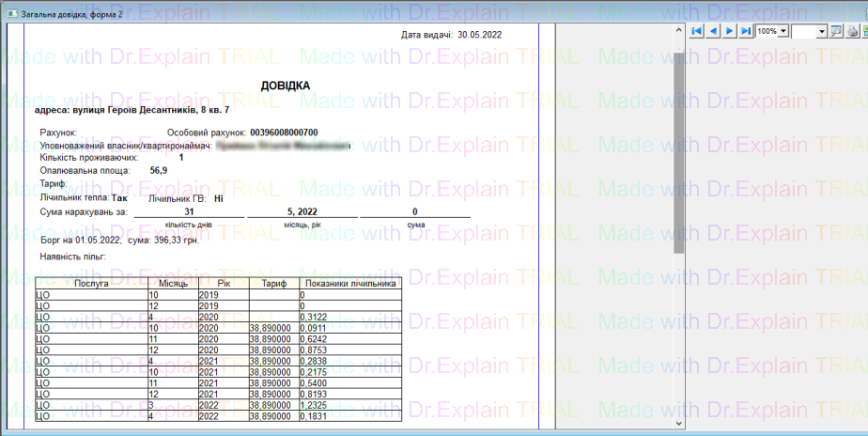
Task: Click the Показники лічильника column header
Action: point(350,283)
